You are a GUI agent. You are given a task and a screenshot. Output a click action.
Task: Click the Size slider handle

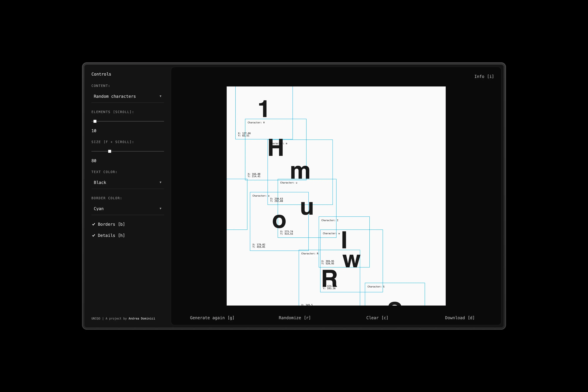click(x=110, y=151)
